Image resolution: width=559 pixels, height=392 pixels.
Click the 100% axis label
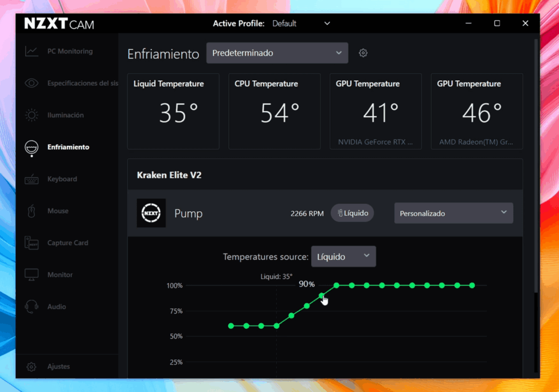pyautogui.click(x=174, y=286)
